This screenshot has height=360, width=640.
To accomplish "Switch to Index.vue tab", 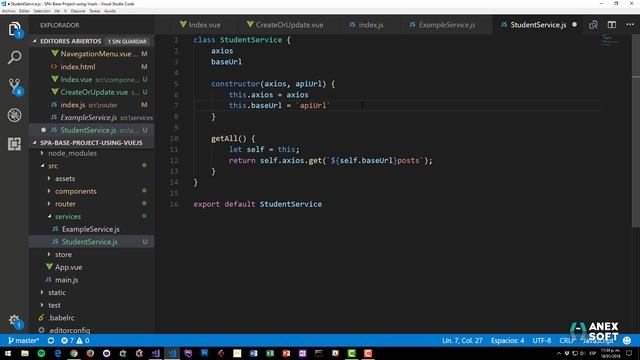I will point(200,25).
